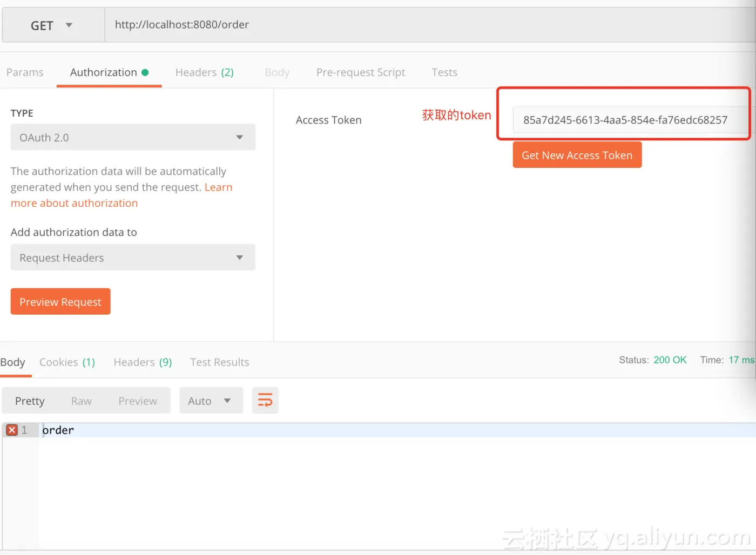Screen dimensions: 756x555
Task: Click the 'Access Token' label
Action: pos(329,120)
